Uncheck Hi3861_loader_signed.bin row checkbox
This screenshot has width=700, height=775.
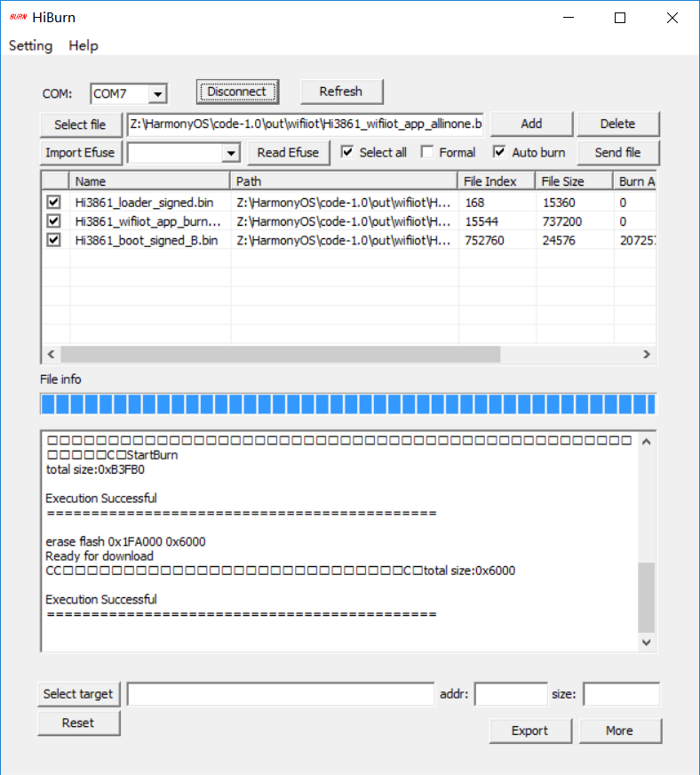54,202
